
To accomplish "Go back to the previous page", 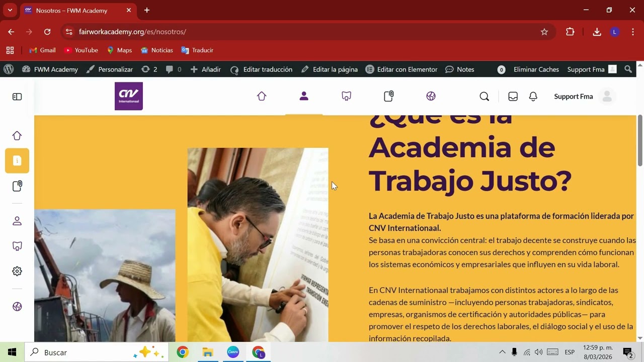I will click(11, 32).
